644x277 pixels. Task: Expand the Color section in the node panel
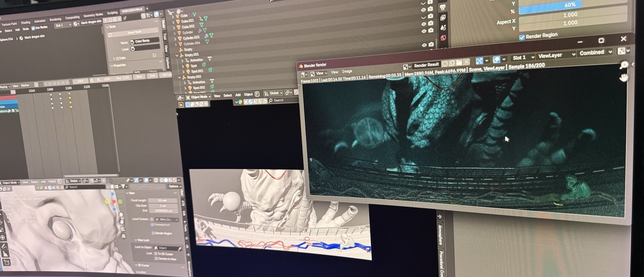click(114, 58)
